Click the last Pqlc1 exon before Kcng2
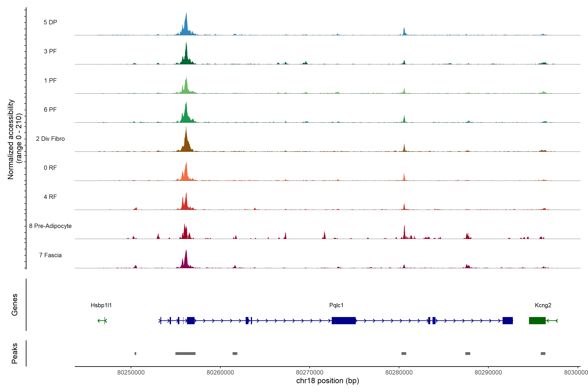Screen dimensions: 588x392 point(507,320)
